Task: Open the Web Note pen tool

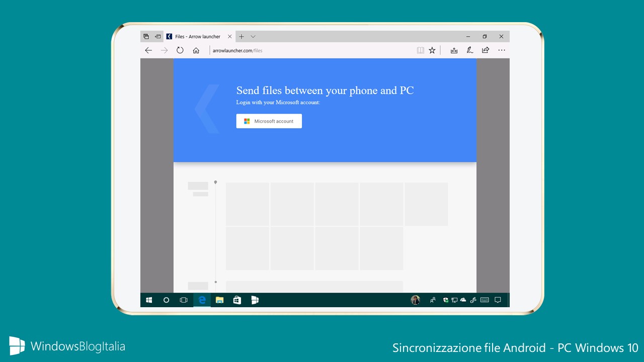Action: [469, 50]
